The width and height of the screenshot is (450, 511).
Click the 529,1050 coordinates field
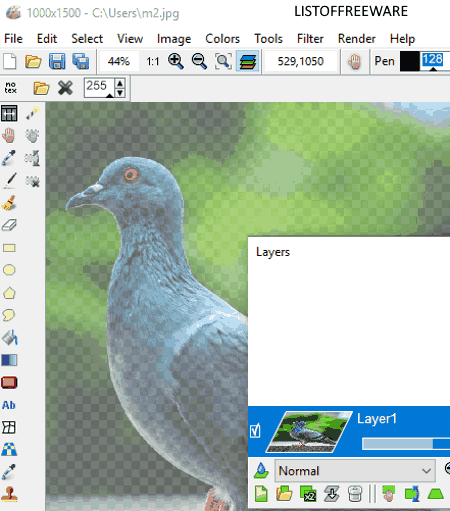(x=300, y=61)
